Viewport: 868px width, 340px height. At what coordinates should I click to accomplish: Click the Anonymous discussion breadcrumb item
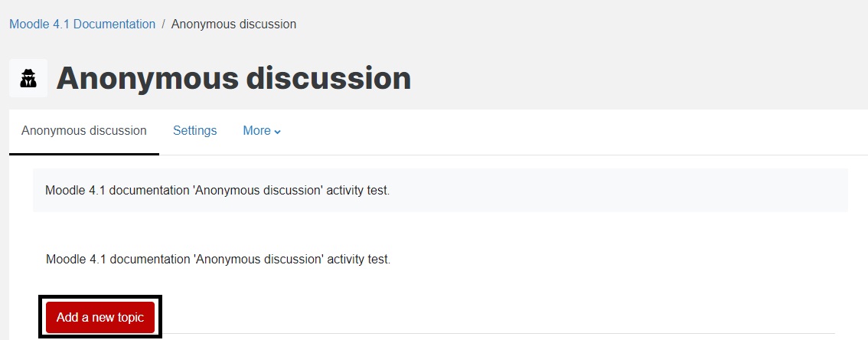(233, 25)
